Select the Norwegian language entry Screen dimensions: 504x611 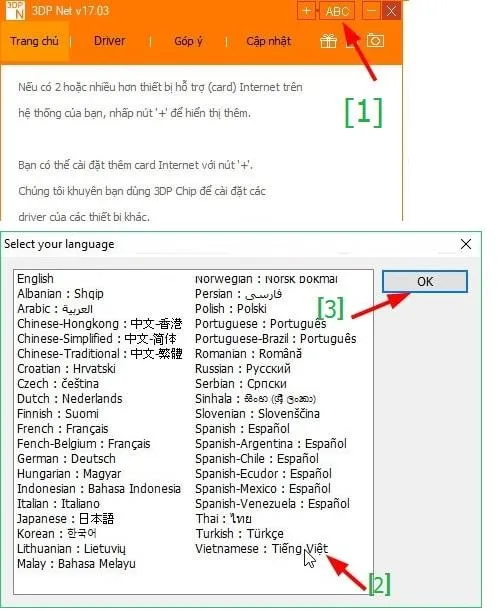(x=266, y=279)
